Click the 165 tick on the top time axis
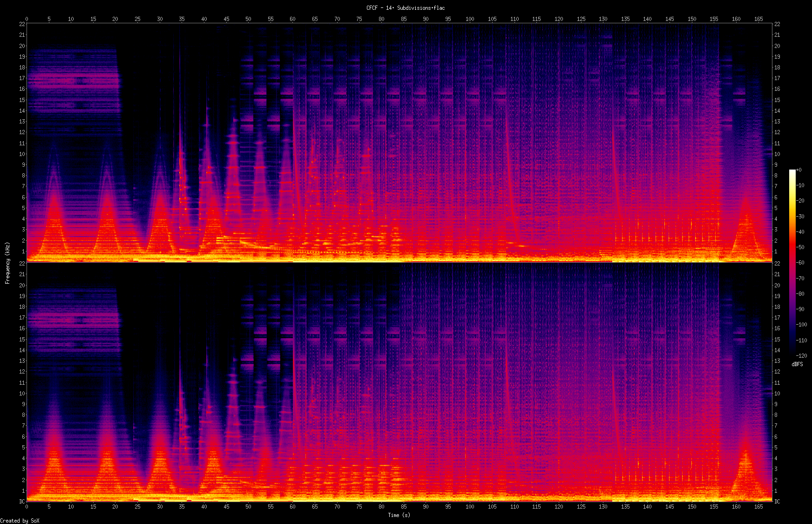This screenshot has width=812, height=524. [x=758, y=19]
